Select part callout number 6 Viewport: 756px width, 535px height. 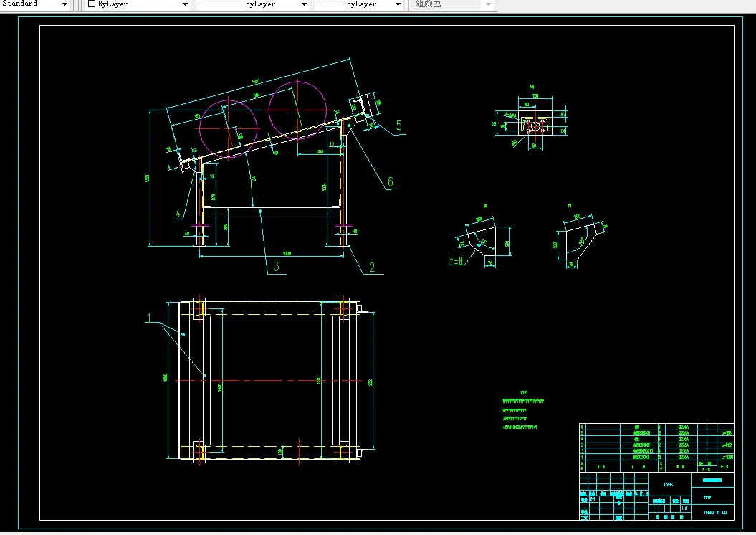tap(391, 182)
